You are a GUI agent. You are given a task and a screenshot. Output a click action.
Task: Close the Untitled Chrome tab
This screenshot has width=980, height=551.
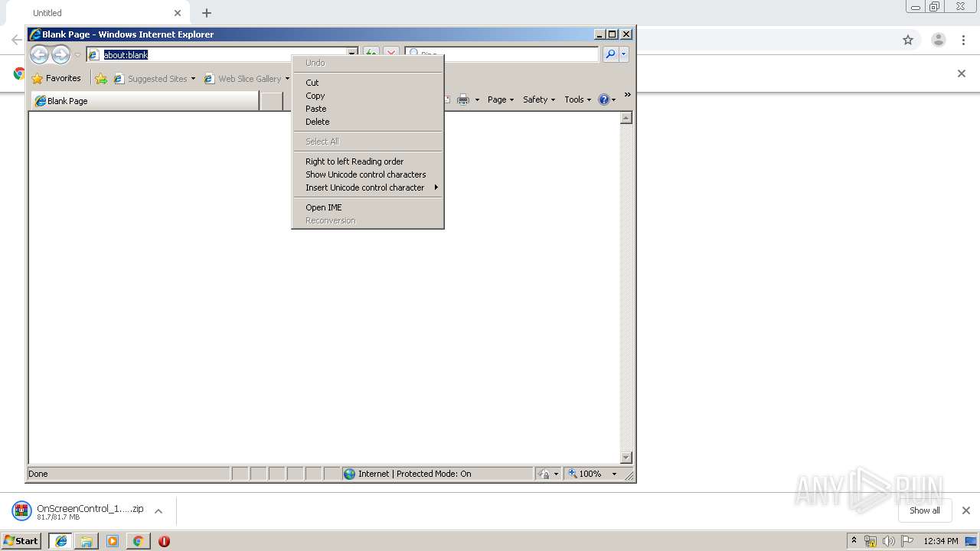pos(178,13)
